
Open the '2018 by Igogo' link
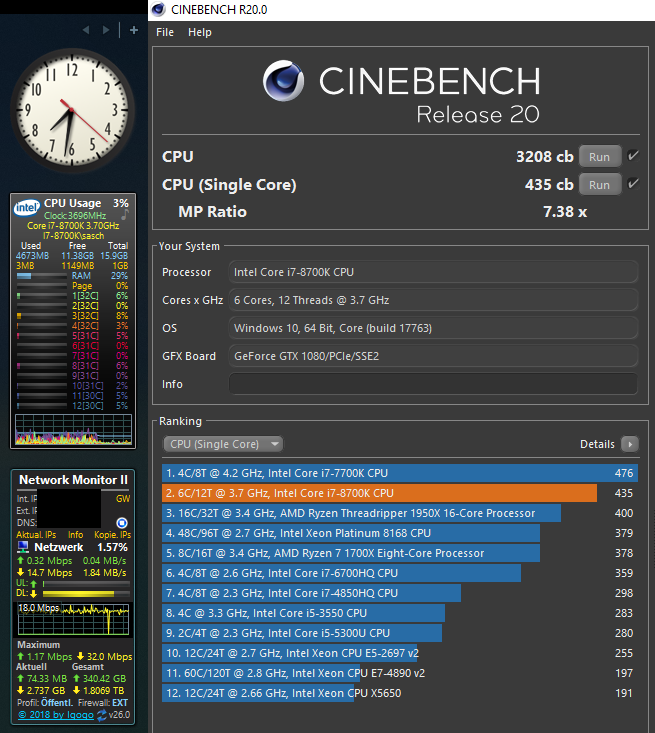[56, 715]
